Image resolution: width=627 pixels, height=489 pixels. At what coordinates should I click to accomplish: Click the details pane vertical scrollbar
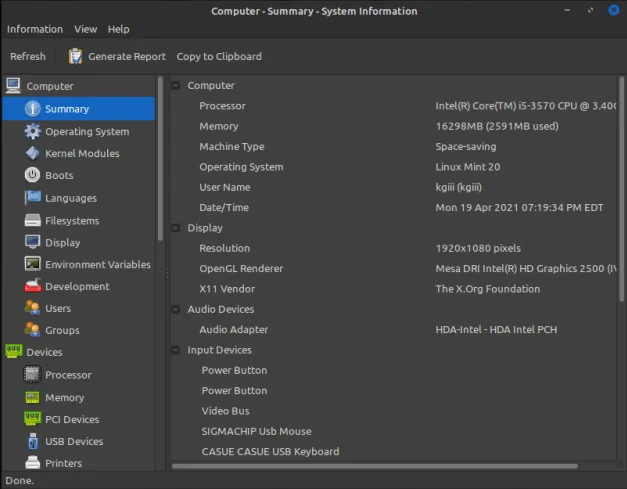(x=621, y=188)
